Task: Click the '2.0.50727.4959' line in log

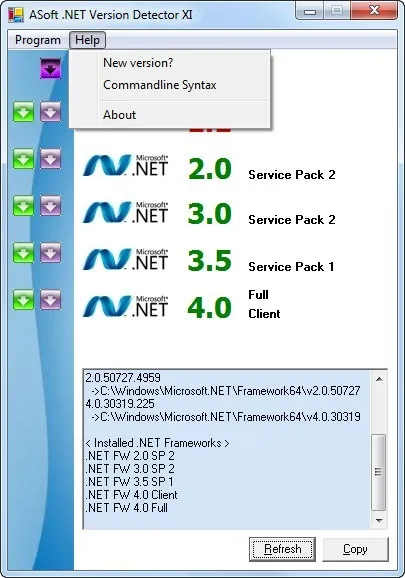Action: (x=123, y=378)
